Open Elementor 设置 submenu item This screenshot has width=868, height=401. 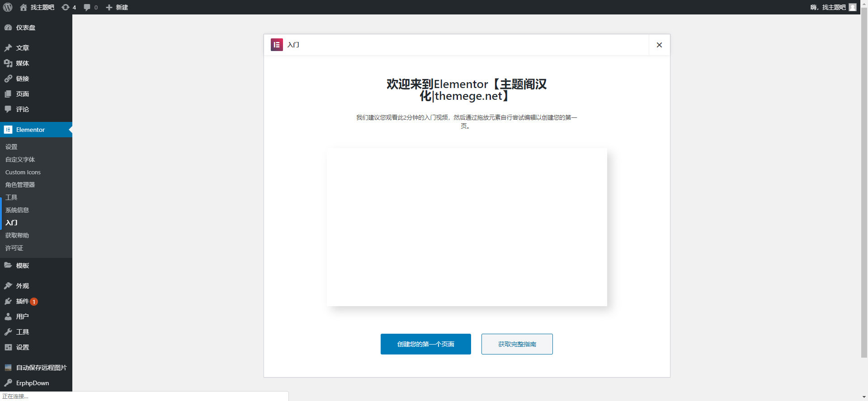click(11, 147)
